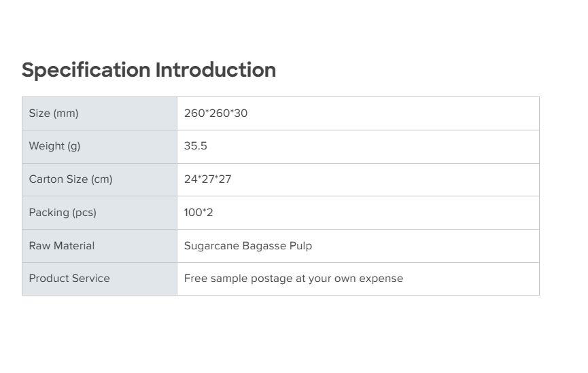588x373 pixels.
Task: Click the free sample postage text
Action: [293, 279]
